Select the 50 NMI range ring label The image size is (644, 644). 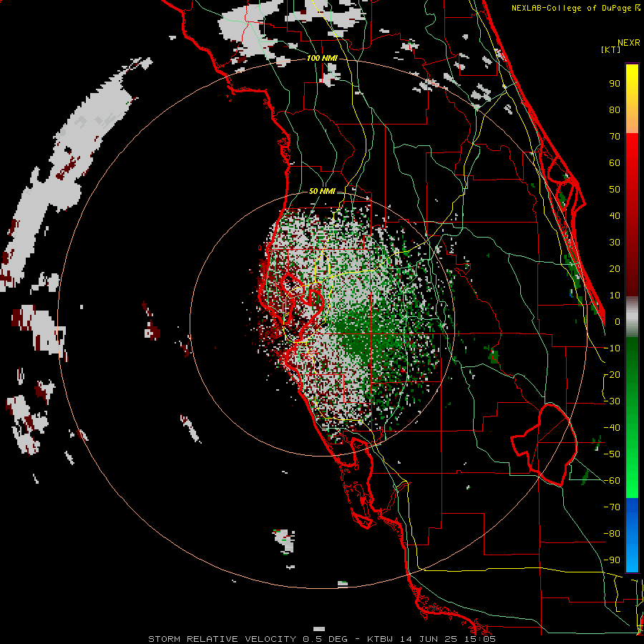tap(322, 191)
